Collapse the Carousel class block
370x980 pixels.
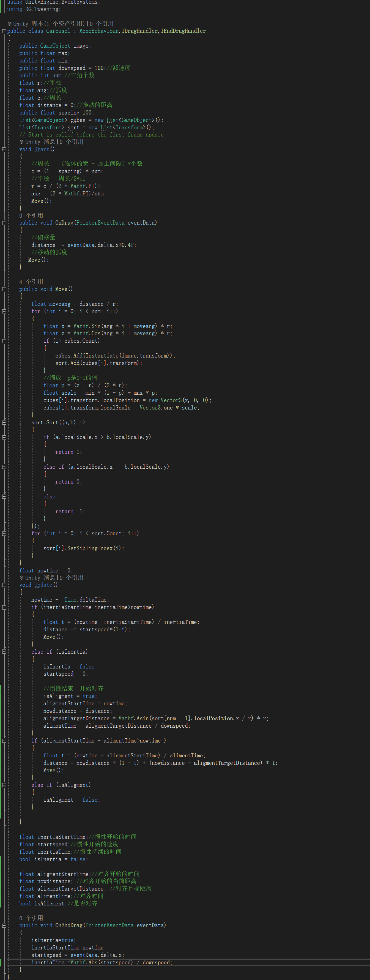point(4,31)
